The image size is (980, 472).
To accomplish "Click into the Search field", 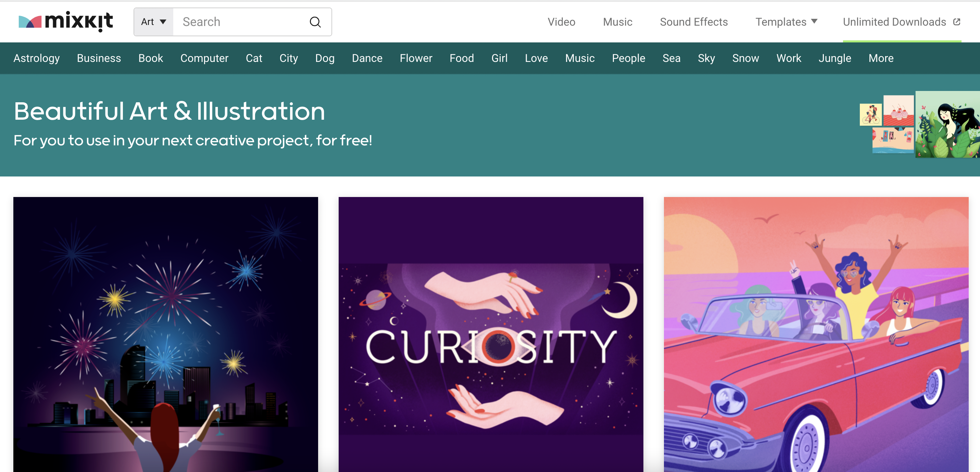I will coord(243,22).
